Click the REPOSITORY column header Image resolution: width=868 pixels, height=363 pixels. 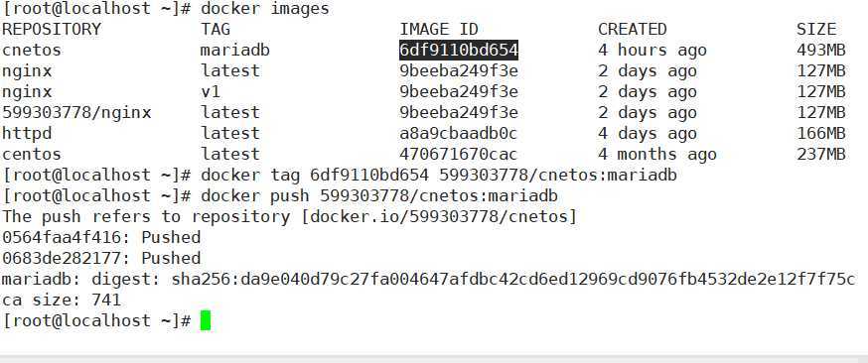pos(52,30)
